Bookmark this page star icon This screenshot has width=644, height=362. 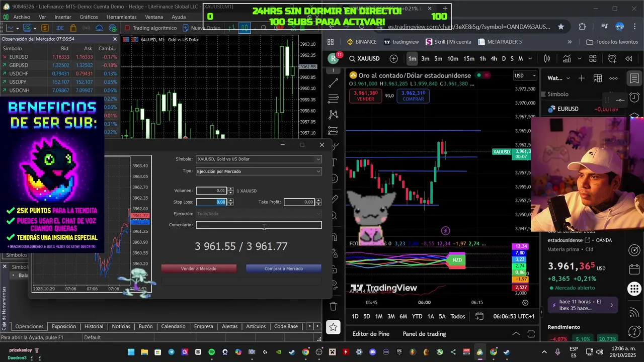point(561,27)
